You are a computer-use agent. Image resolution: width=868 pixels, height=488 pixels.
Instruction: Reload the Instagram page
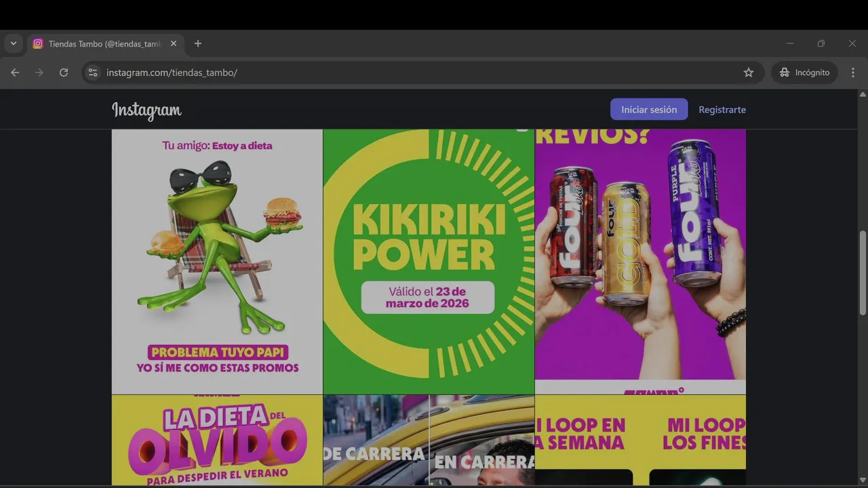click(x=64, y=73)
